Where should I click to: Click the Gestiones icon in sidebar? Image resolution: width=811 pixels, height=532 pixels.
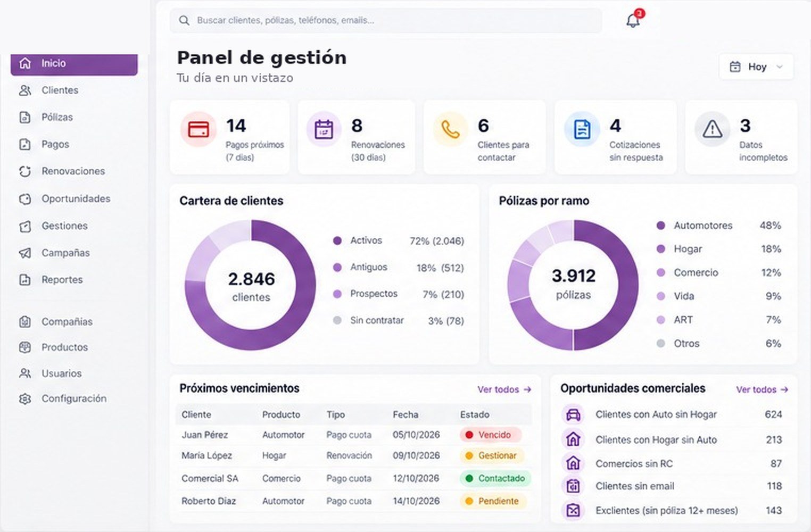pos(25,226)
